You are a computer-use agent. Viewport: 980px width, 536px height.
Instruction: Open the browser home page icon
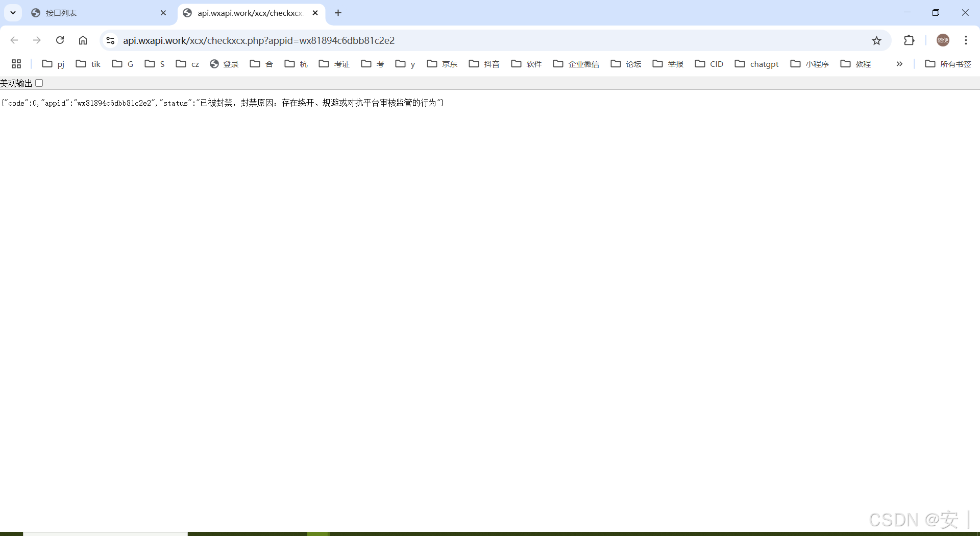[83, 40]
